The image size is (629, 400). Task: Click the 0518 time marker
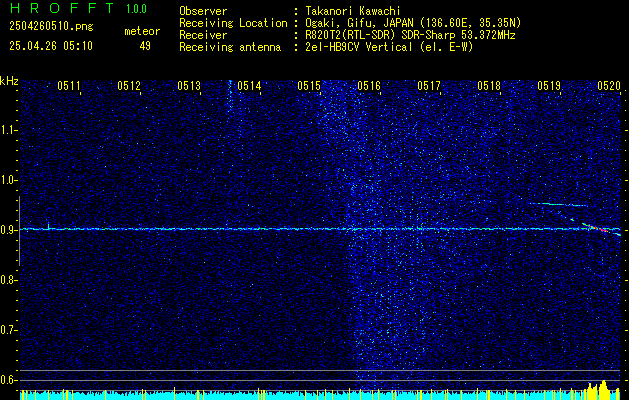point(489,85)
